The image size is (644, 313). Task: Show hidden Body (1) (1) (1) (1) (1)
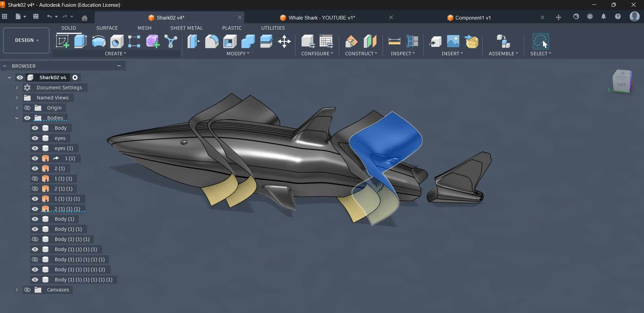click(x=35, y=259)
